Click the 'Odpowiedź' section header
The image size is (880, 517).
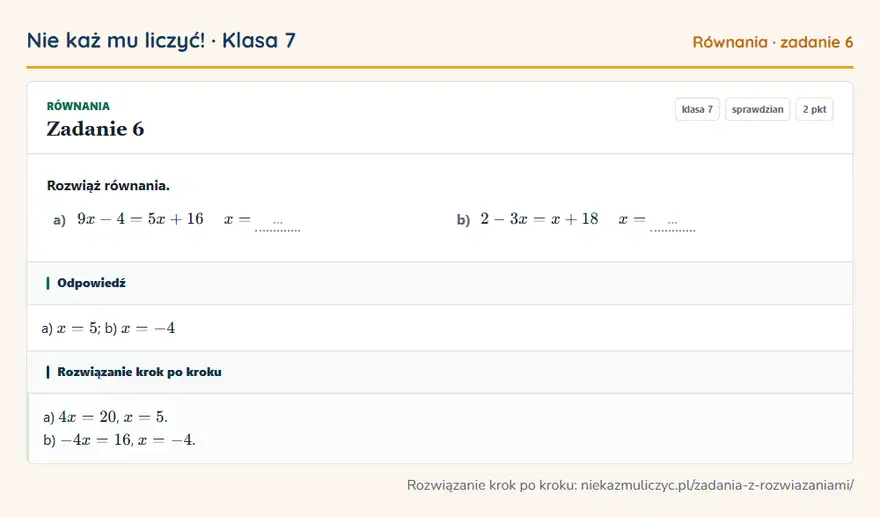point(440,283)
